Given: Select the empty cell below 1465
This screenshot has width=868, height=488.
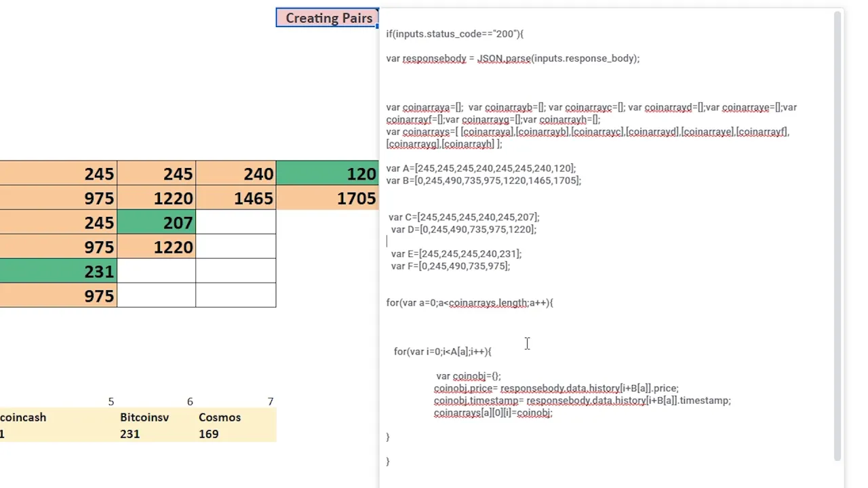Looking at the screenshot, I should click(235, 222).
